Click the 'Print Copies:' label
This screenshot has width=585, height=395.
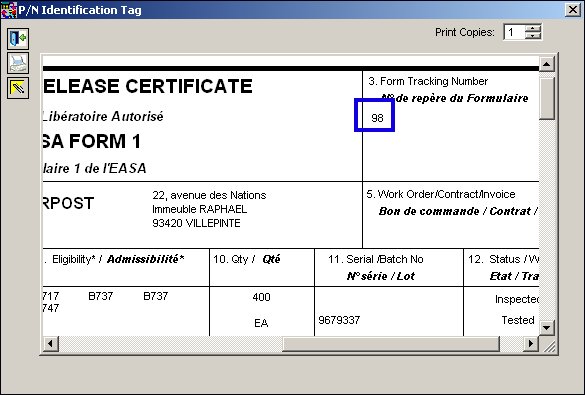(x=464, y=32)
